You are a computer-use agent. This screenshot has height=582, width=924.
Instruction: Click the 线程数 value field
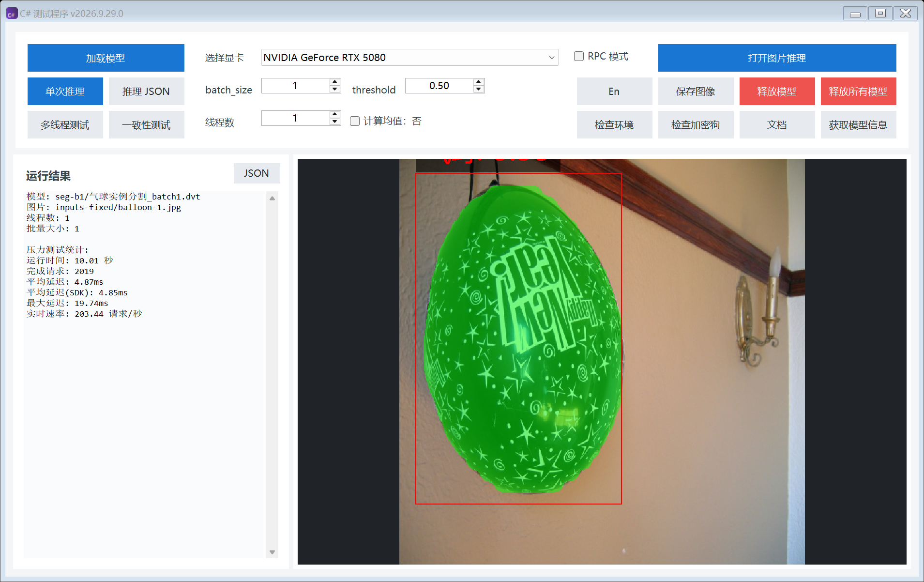(295, 118)
